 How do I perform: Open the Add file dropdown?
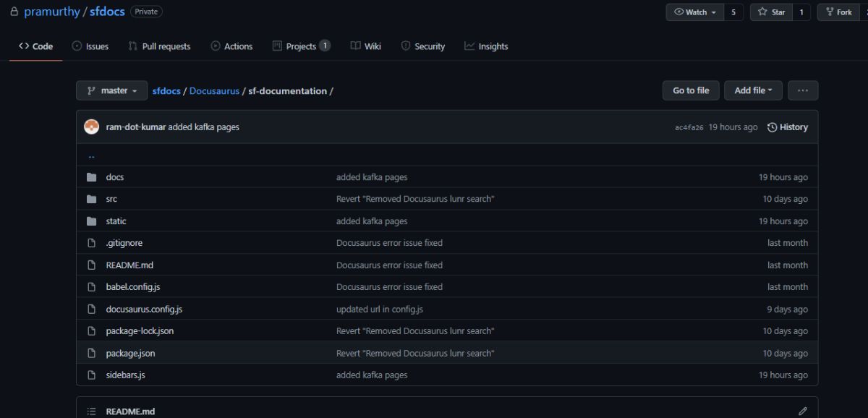click(753, 90)
